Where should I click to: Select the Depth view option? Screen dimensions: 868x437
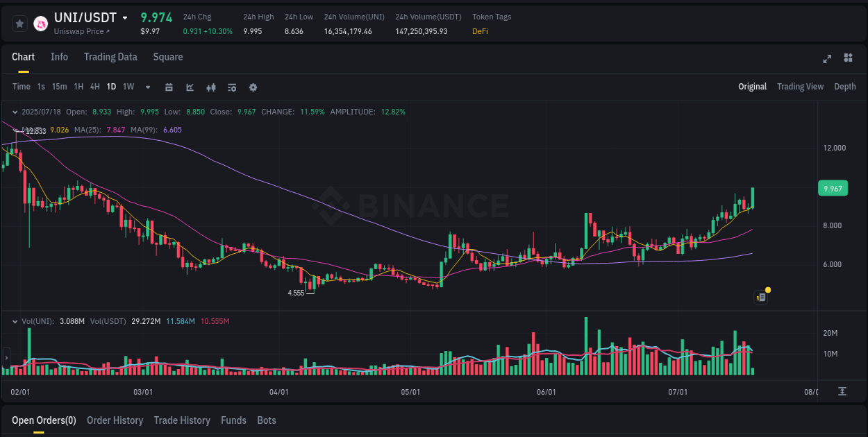click(845, 87)
